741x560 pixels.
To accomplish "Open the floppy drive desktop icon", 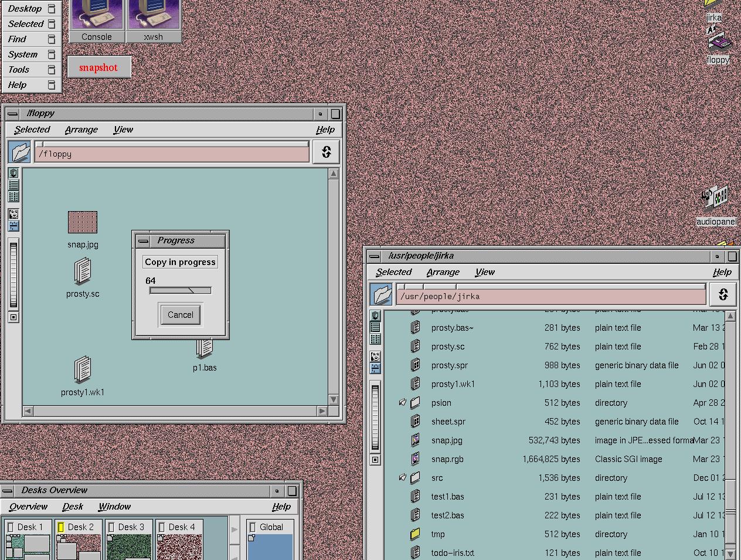I will (x=718, y=43).
